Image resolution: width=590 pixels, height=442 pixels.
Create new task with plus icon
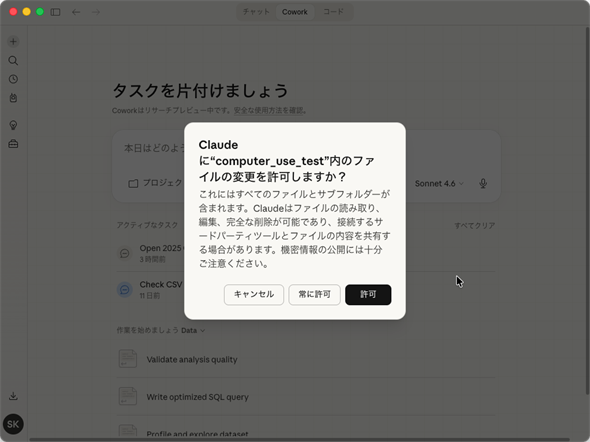13,41
